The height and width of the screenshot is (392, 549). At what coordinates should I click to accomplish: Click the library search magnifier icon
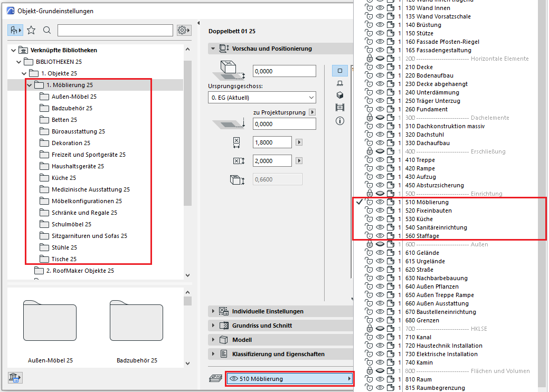click(x=47, y=30)
